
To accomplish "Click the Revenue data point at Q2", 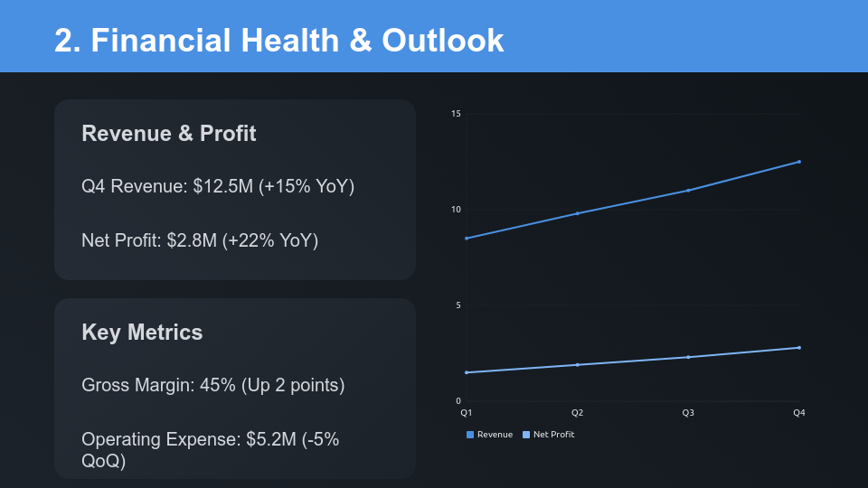I will (x=578, y=213).
